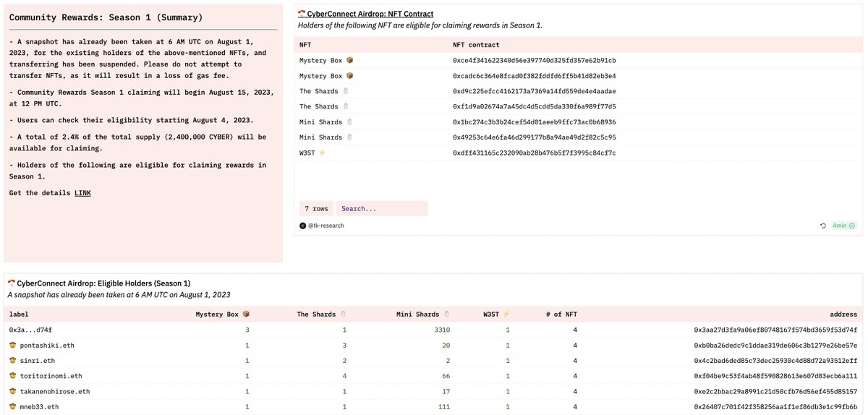Select address 0x3aa27d3fa9a06ef80748167f574bd3659f53d74f
Viewport: 868px width, 415px height.
tap(775, 330)
